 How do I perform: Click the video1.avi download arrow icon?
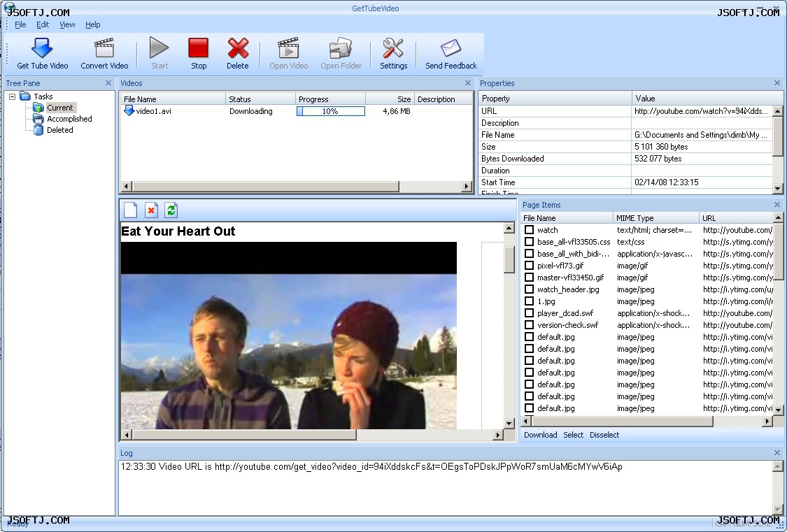[x=129, y=111]
